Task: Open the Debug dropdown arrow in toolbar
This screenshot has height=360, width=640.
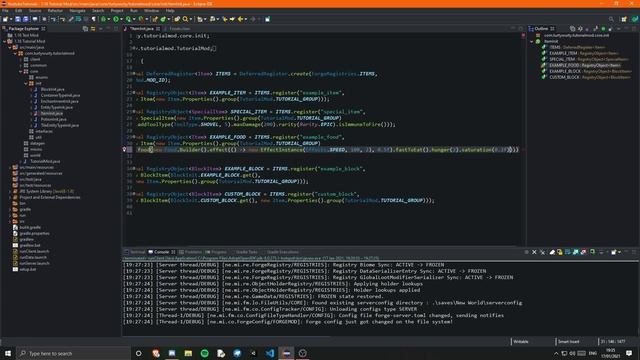Action: [109, 19]
